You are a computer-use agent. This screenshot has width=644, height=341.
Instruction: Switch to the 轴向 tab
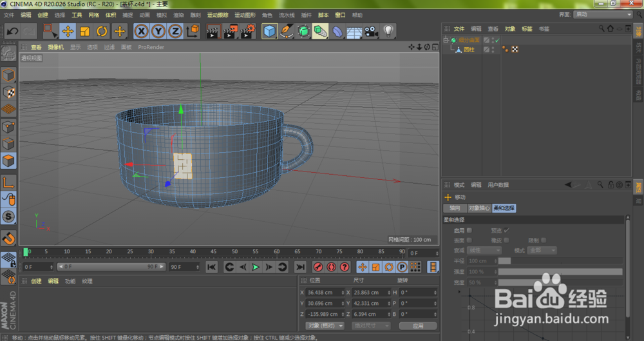point(455,208)
